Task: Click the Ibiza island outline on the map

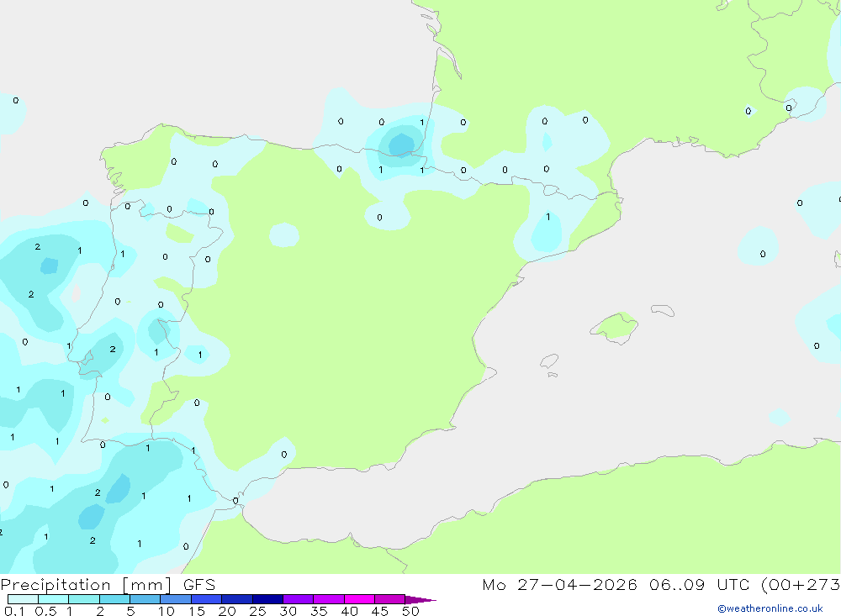Action: 549,361
